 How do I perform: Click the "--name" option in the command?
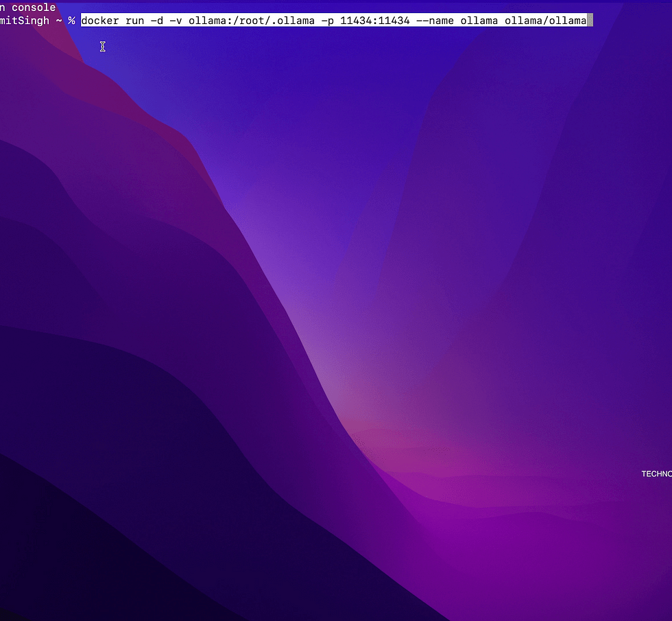pyautogui.click(x=435, y=21)
